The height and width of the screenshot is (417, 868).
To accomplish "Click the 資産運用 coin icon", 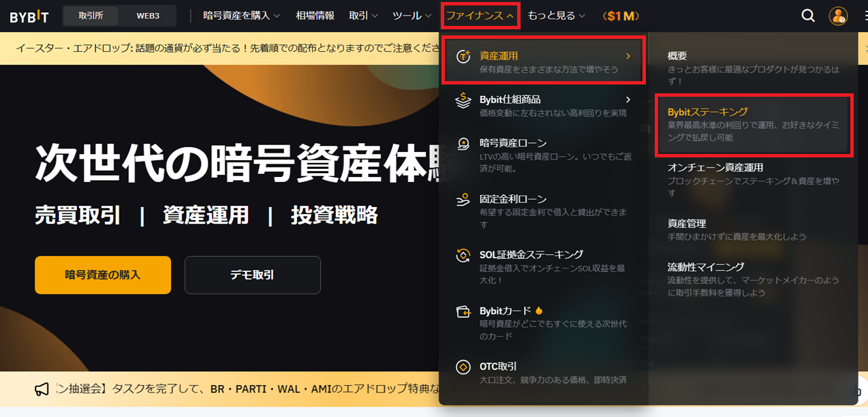I will [463, 55].
